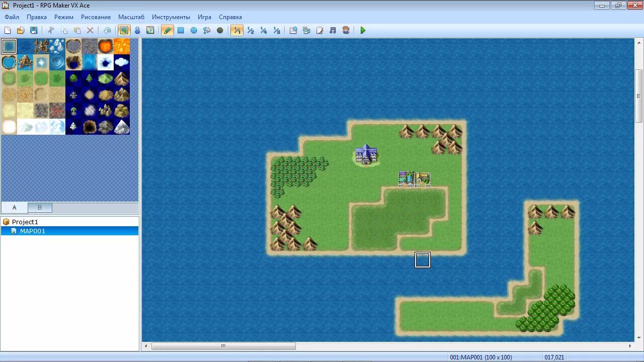This screenshot has width=644, height=362.
Task: Set map zoom to 1/4
Action: click(263, 31)
